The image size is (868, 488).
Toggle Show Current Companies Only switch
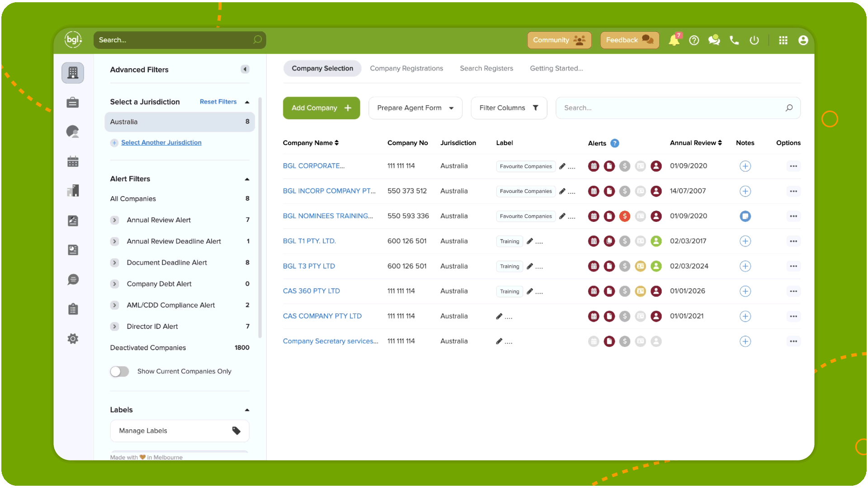(x=119, y=371)
